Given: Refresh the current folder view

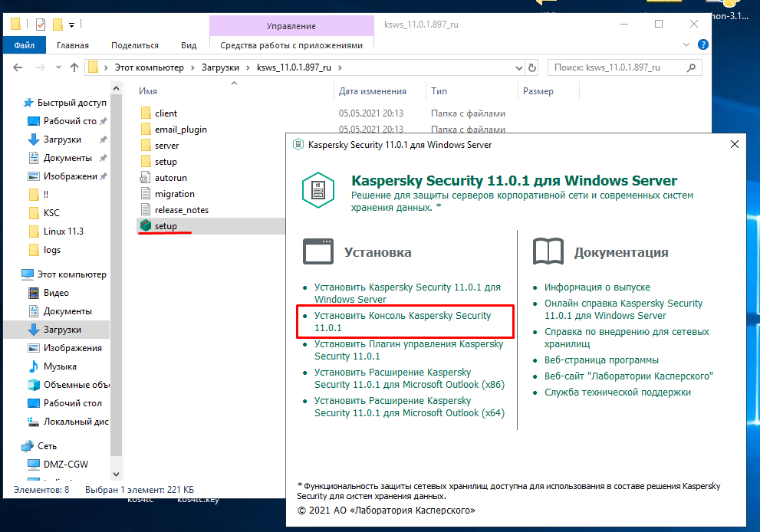Looking at the screenshot, I should click(532, 67).
